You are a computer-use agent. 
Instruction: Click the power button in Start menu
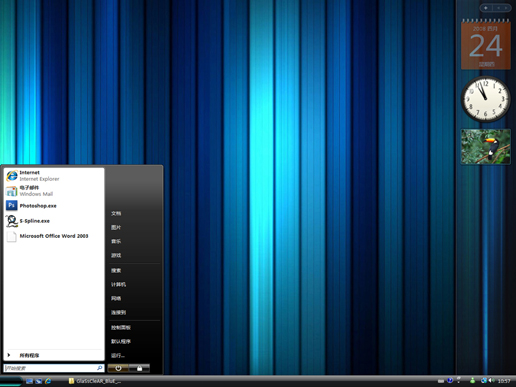(x=118, y=368)
